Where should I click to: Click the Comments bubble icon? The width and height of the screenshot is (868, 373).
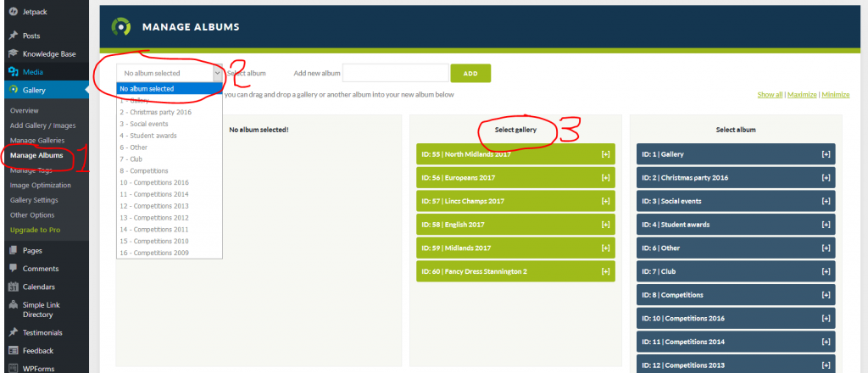click(x=14, y=269)
